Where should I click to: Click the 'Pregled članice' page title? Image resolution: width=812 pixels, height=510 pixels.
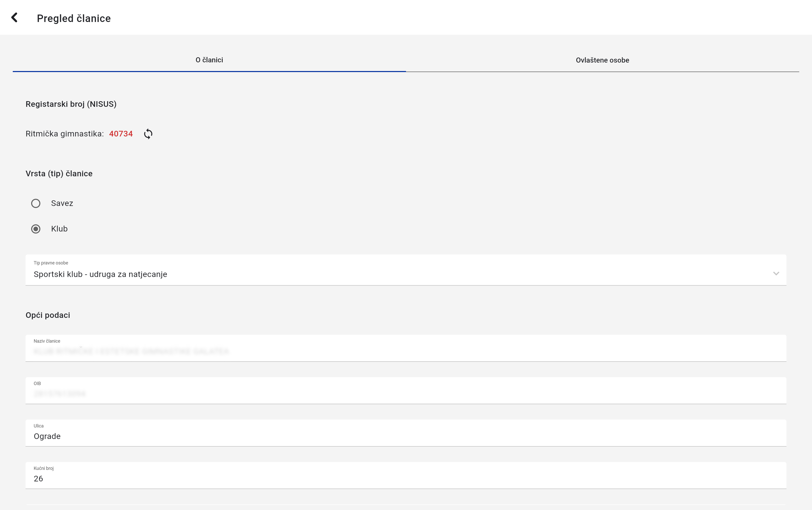pos(74,18)
